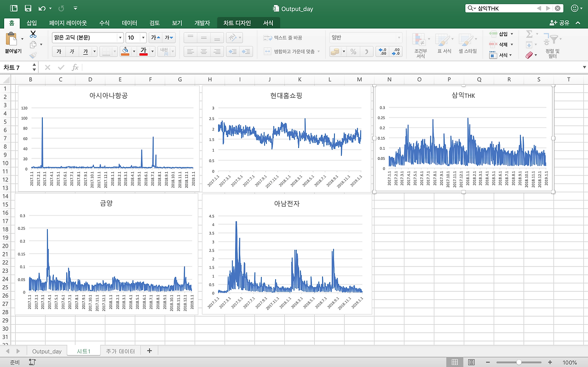Expand the font color dropdown arrow

pyautogui.click(x=153, y=51)
